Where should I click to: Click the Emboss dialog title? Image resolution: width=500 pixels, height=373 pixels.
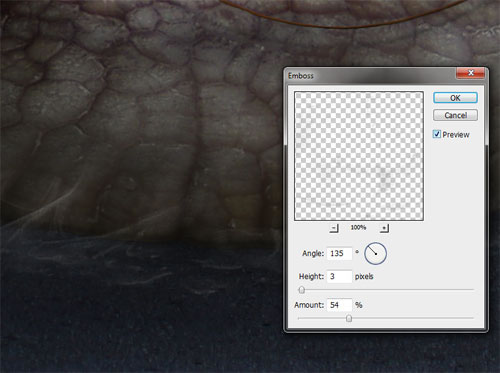pyautogui.click(x=301, y=76)
